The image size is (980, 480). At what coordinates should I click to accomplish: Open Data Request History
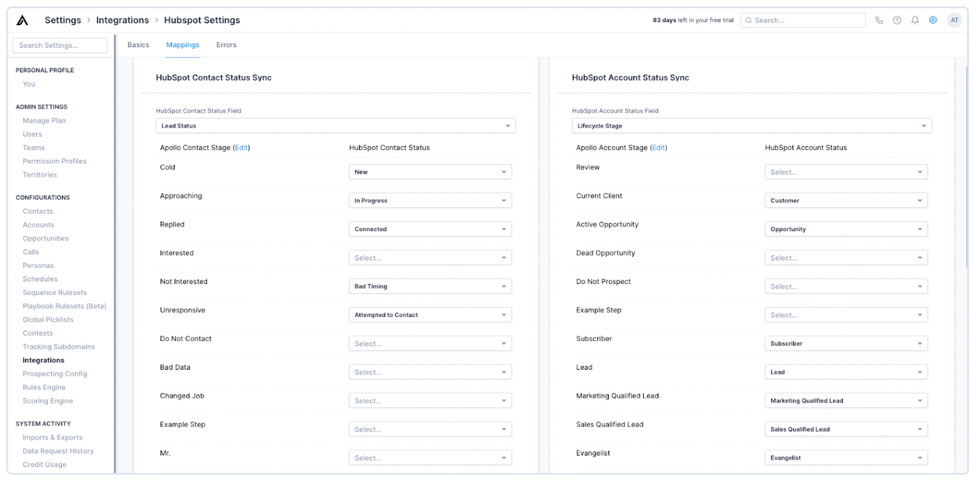pyautogui.click(x=58, y=451)
